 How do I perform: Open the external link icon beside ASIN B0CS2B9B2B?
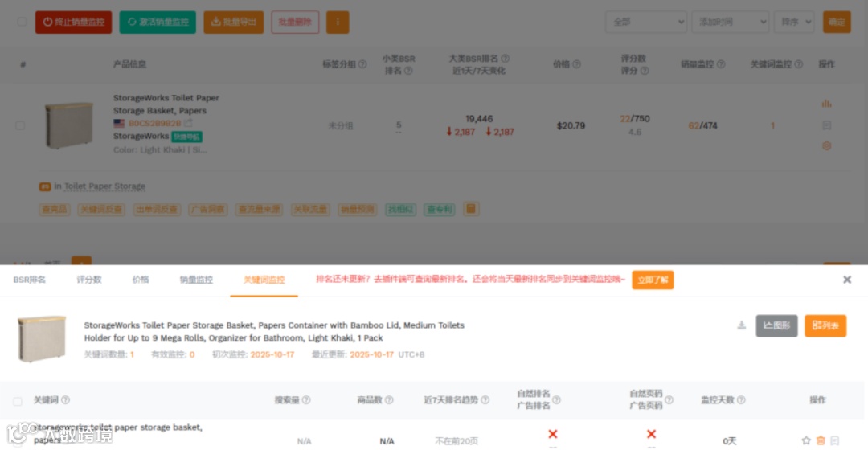[x=188, y=123]
